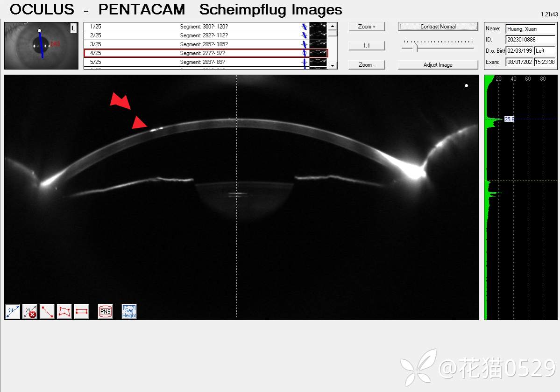Select the distance measurement tool
The width and height of the screenshot is (560, 392).
coord(13,312)
